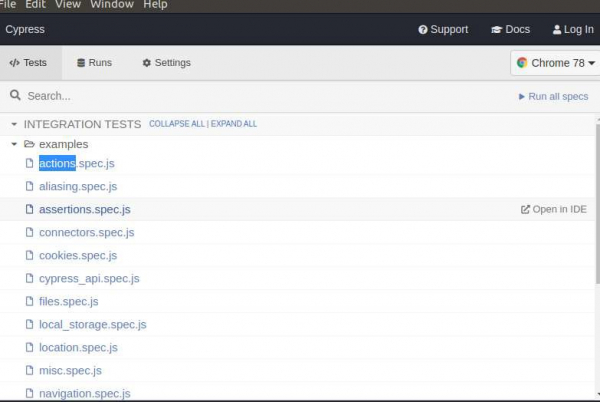This screenshot has height=402, width=600.
Task: Open the Edit menu
Action: [x=35, y=5]
